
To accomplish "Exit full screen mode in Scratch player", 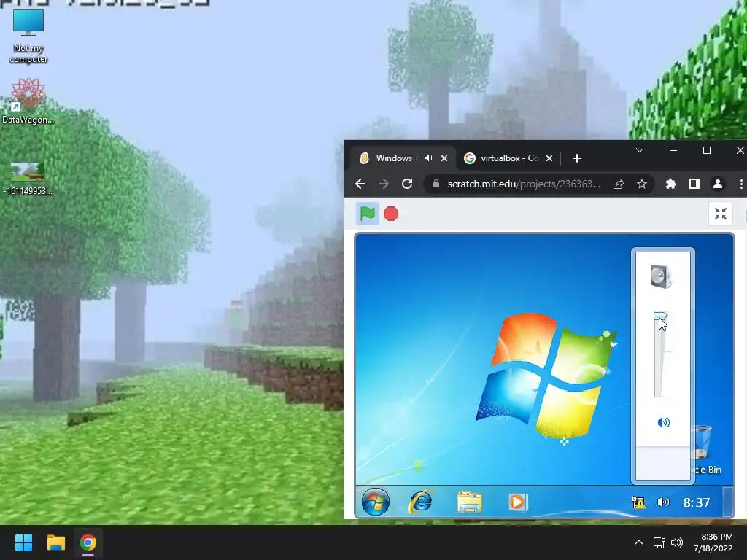I will point(720,214).
